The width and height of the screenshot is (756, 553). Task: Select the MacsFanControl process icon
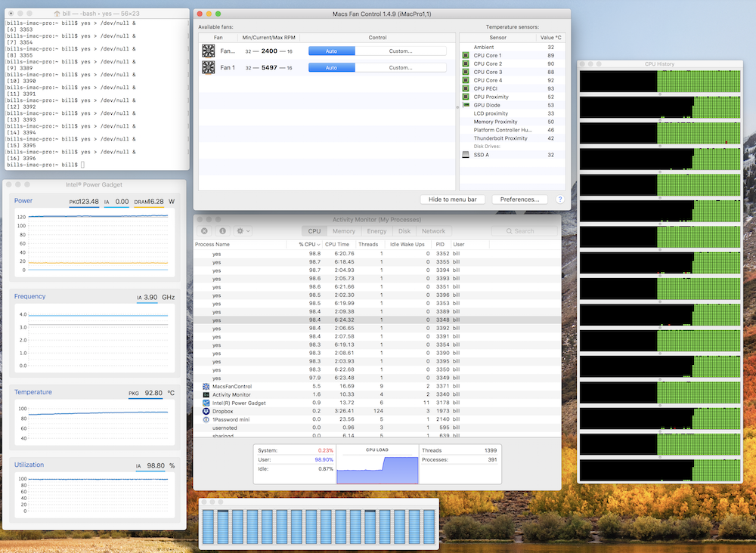(206, 386)
